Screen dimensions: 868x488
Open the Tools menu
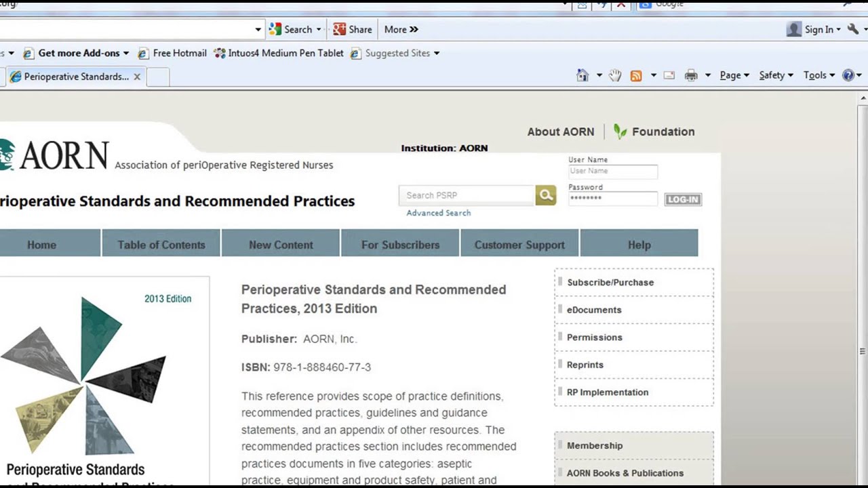tap(819, 75)
